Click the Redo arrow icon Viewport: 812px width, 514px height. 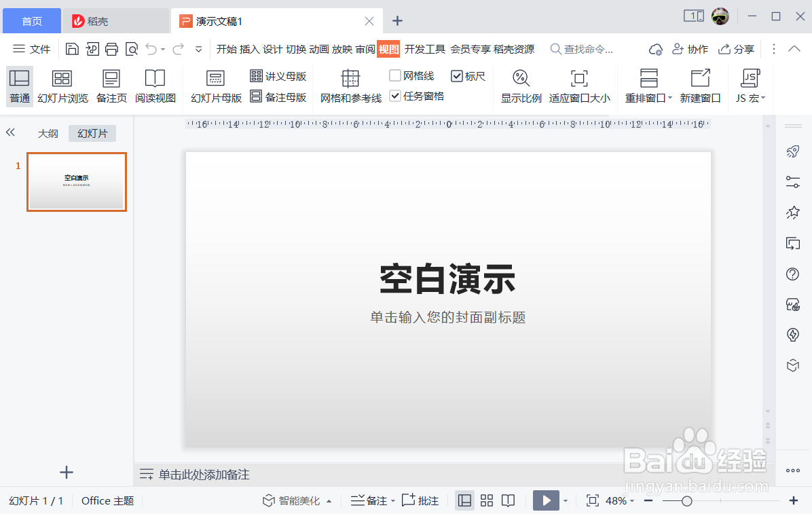pyautogui.click(x=178, y=49)
